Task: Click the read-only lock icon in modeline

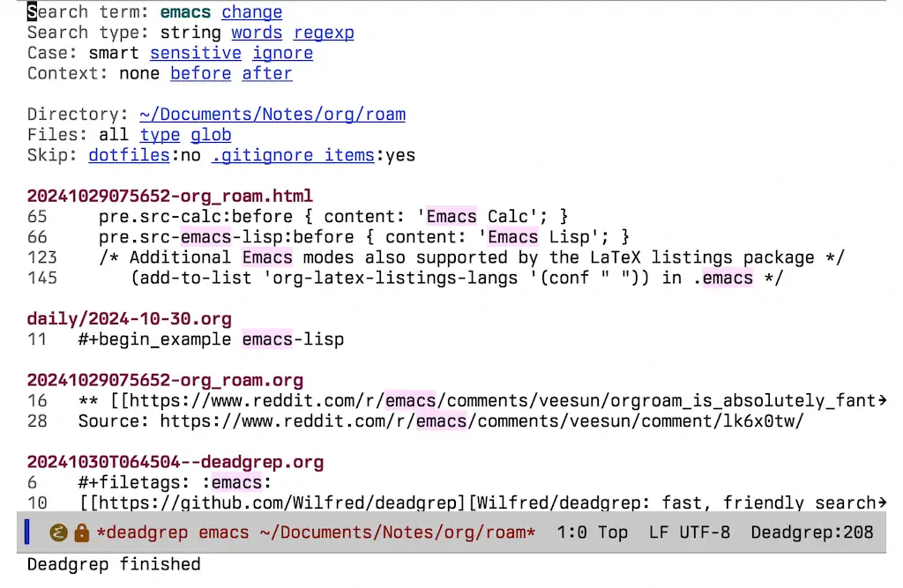Action: (x=82, y=532)
